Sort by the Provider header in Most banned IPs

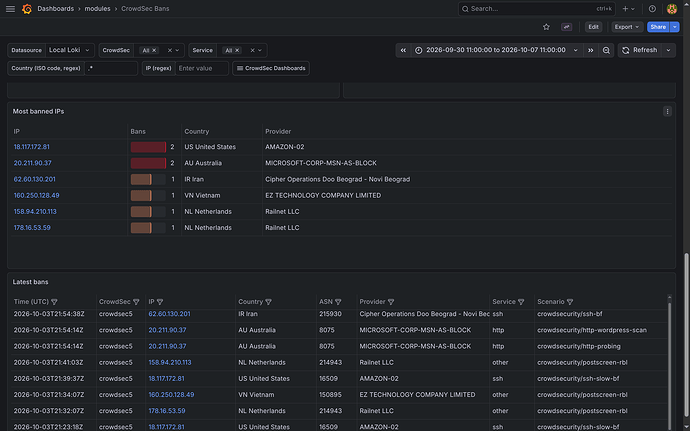click(278, 132)
